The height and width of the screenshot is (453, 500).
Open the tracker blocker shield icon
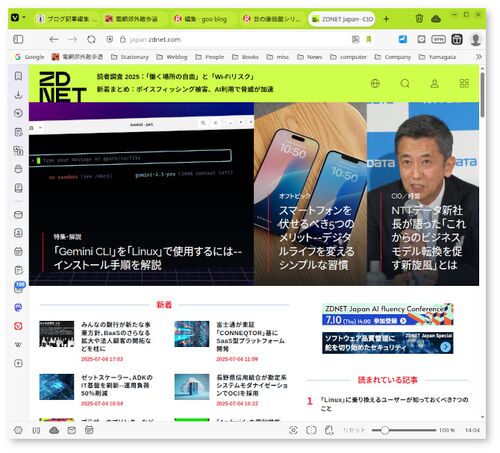110,39
